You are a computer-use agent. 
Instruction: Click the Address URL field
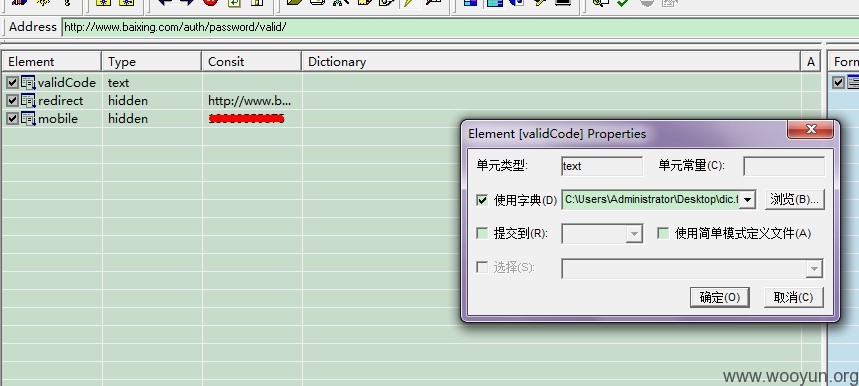click(460, 27)
